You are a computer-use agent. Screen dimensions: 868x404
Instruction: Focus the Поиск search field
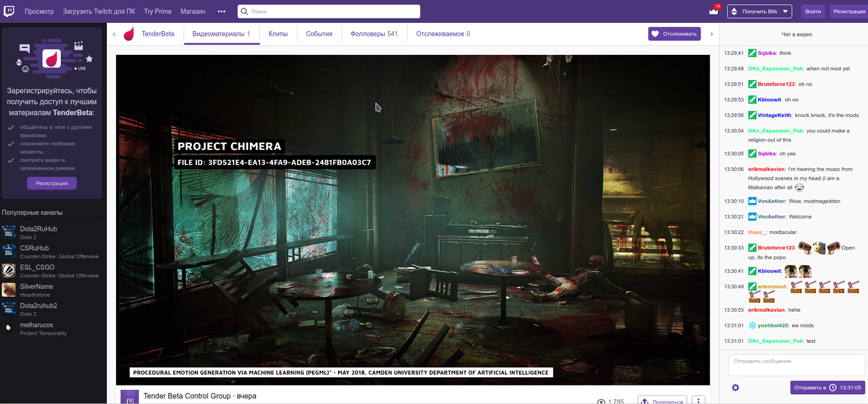(329, 11)
